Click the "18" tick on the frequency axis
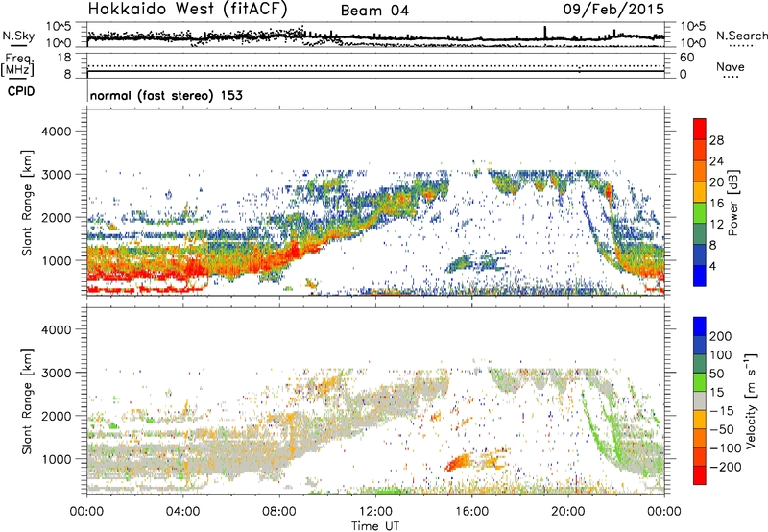768x532 pixels. (x=64, y=58)
